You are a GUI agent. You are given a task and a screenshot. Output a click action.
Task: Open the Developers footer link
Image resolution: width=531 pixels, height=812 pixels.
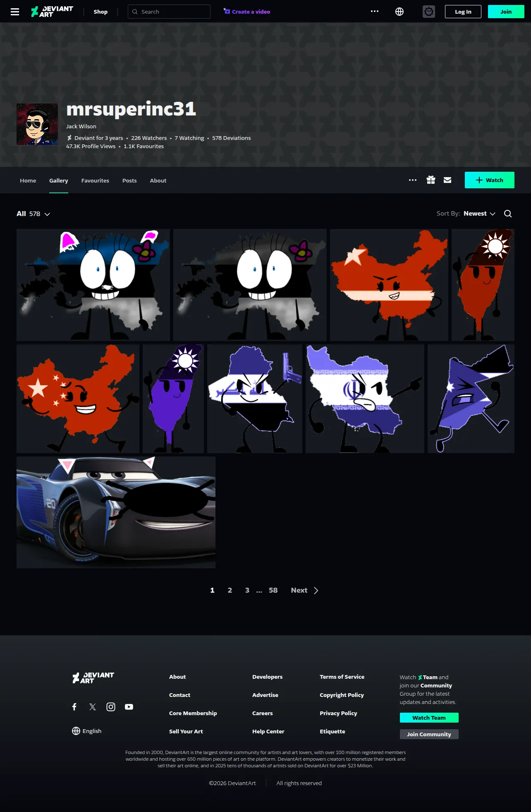coord(268,677)
